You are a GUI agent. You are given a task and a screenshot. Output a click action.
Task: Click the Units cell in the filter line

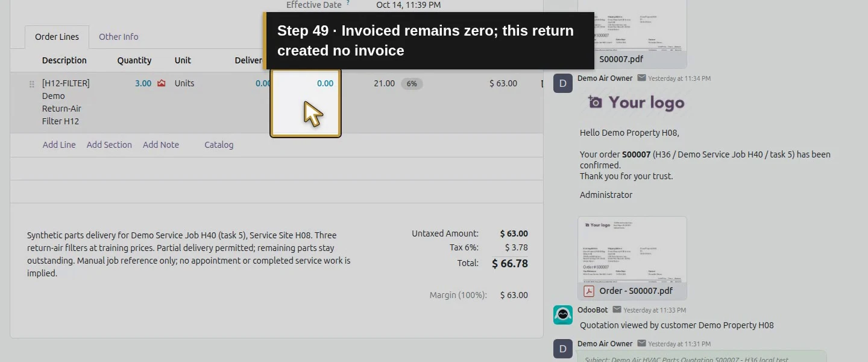(x=184, y=83)
